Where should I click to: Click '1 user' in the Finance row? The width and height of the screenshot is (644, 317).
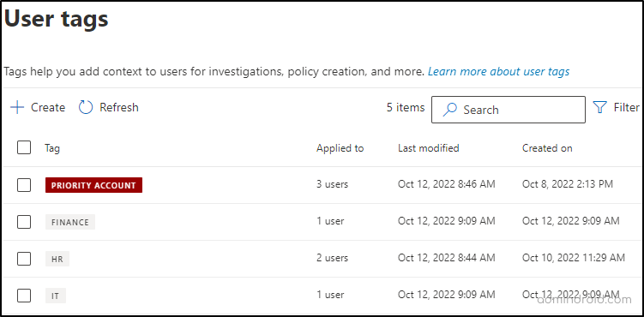coord(330,221)
